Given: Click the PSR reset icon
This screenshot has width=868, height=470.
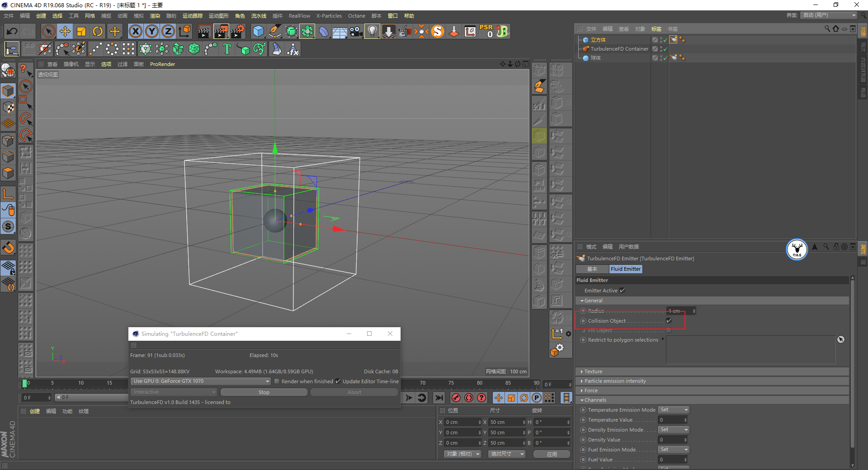Looking at the screenshot, I should 486,31.
